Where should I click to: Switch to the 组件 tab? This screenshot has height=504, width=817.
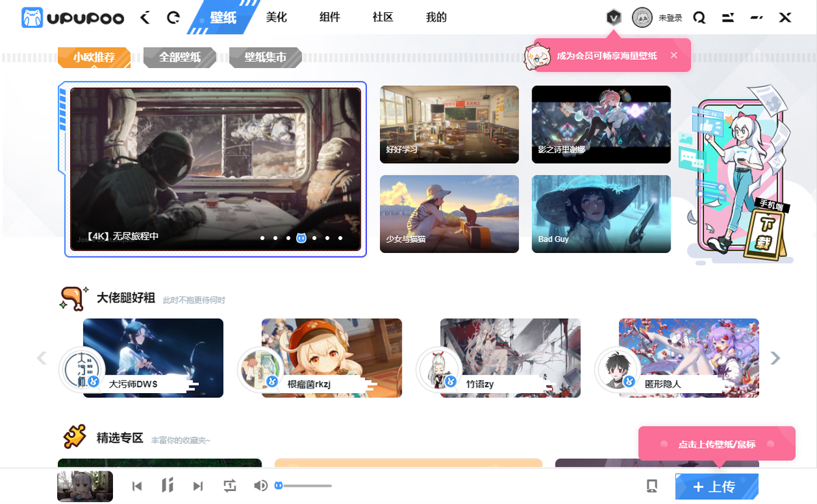[330, 17]
